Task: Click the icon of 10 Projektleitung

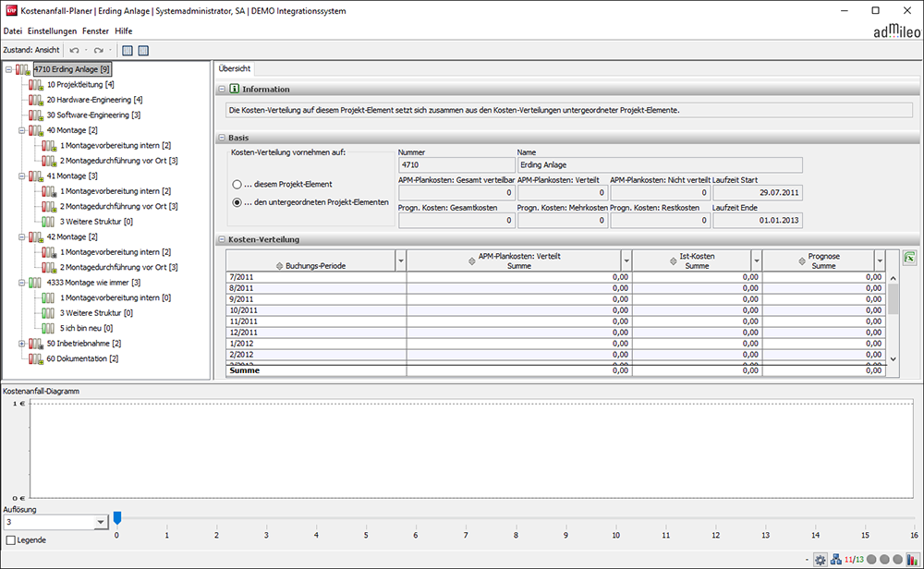Action: 36,85
